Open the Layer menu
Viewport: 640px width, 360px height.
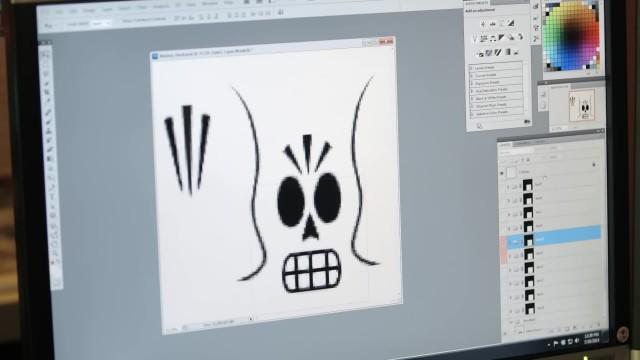107,9
